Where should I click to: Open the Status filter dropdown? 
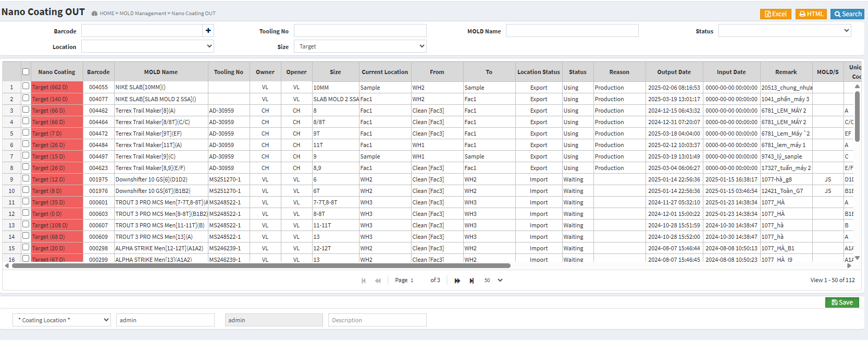point(785,31)
